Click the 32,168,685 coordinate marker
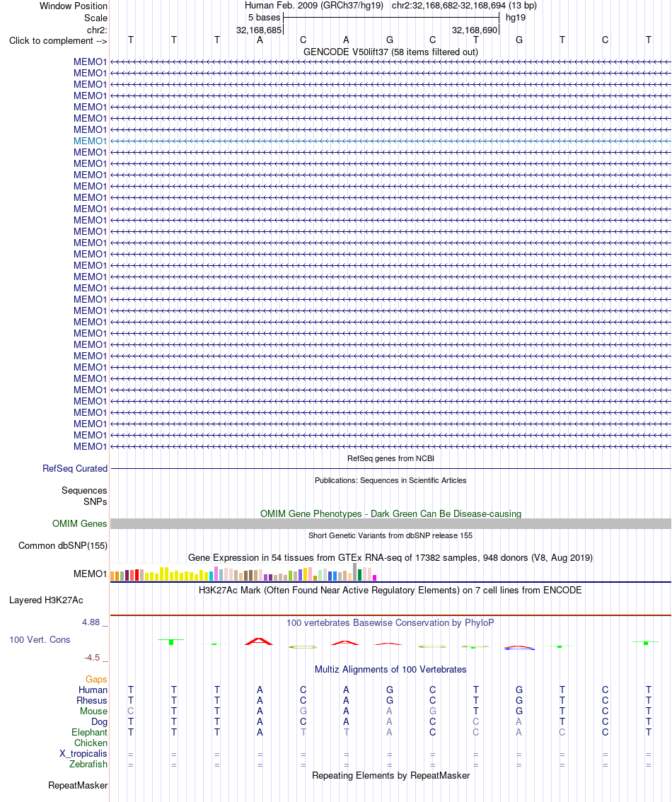The height and width of the screenshot is (802, 672). point(259,30)
